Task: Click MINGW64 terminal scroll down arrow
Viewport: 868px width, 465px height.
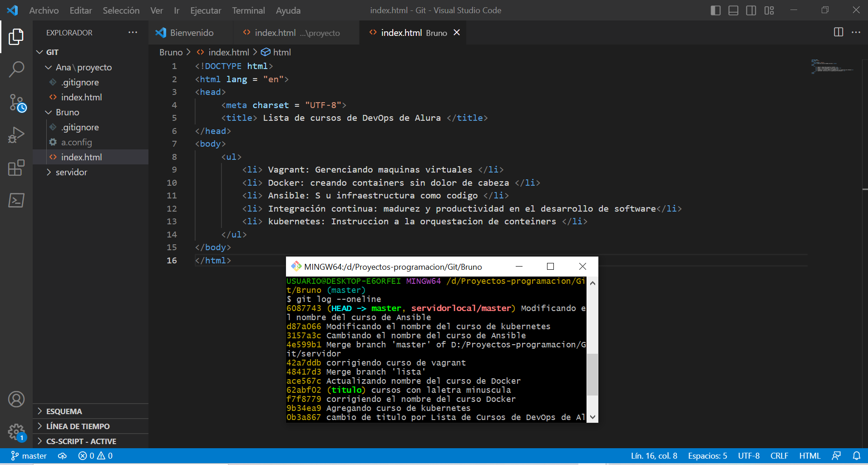Action: (x=592, y=417)
